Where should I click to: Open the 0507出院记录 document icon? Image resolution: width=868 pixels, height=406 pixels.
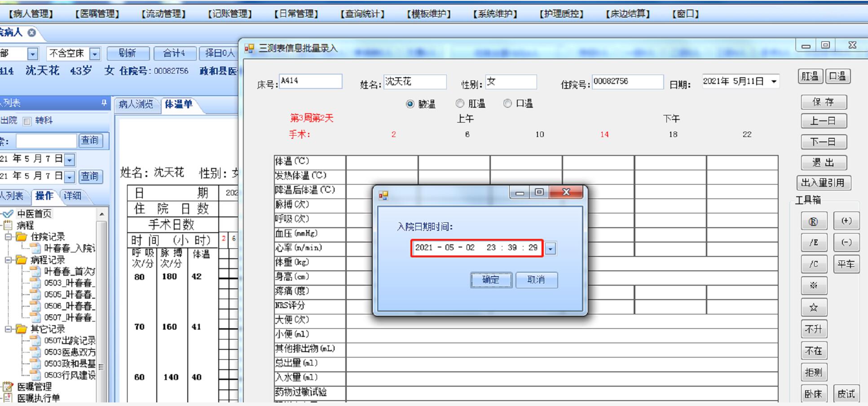(x=35, y=340)
